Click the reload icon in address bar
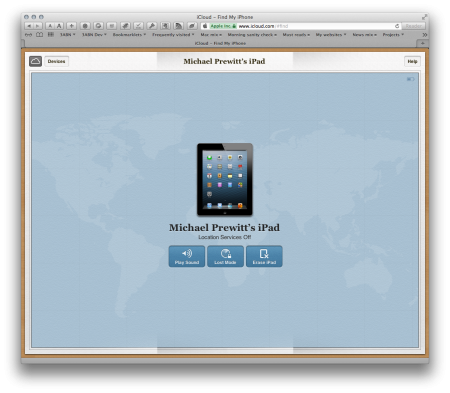This screenshot has width=450, height=393. tap(397, 26)
